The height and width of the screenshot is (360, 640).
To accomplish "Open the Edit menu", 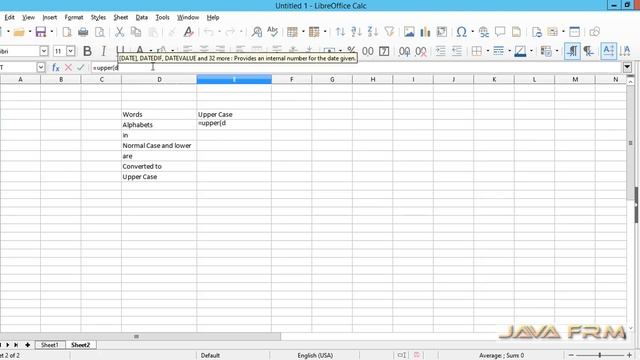I will (9, 17).
